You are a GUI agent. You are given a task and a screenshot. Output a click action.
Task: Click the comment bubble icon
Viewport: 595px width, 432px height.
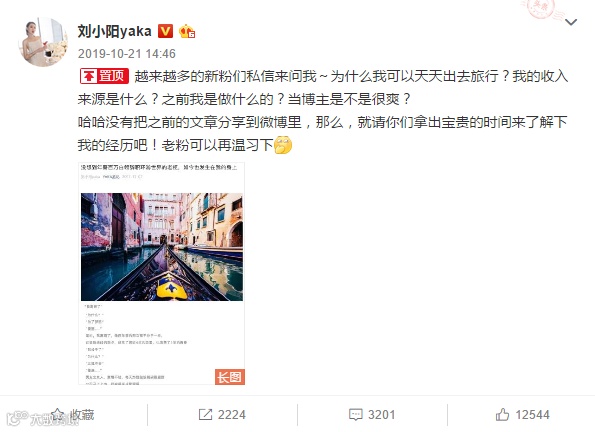point(356,415)
